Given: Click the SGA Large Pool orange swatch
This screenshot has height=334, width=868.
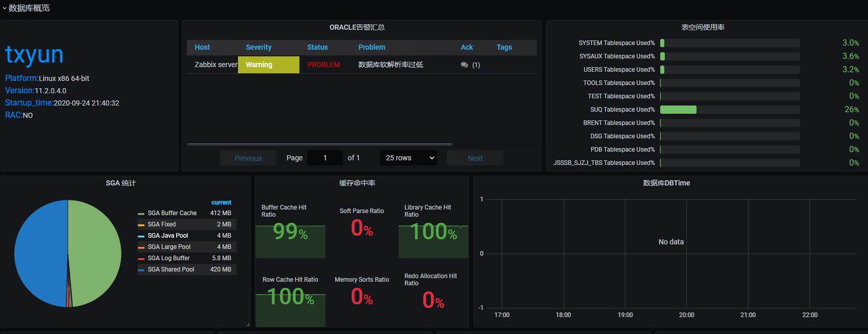Looking at the screenshot, I should [x=141, y=247].
